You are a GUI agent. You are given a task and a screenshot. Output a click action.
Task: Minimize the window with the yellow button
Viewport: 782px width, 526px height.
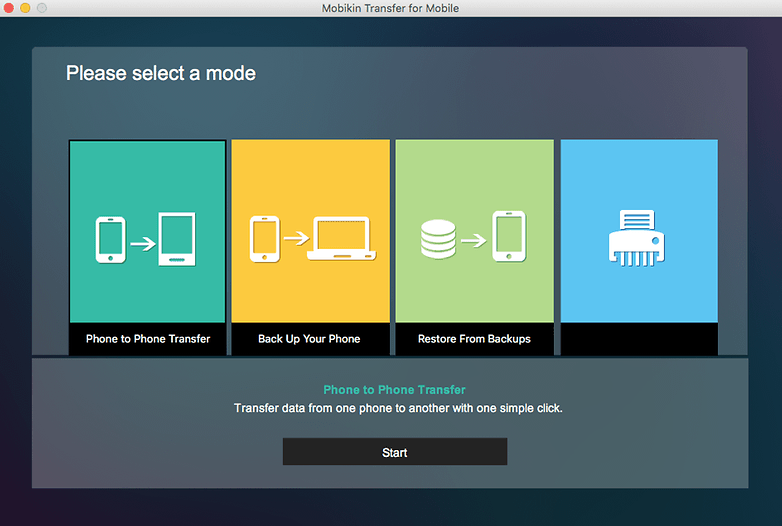25,8
